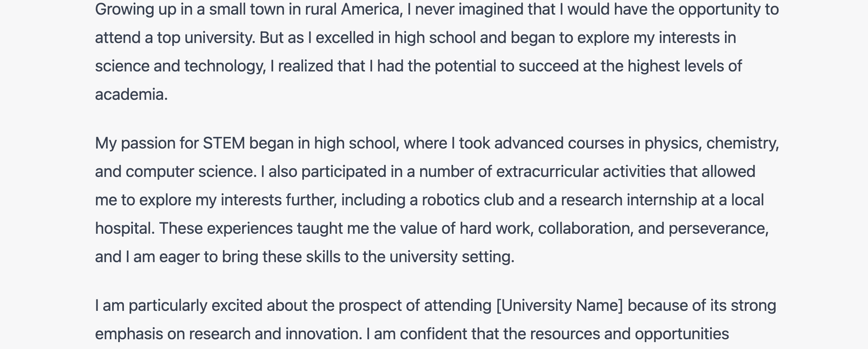Place cursor on the word 'America'
Screen dimensions: 868x349
(x=371, y=9)
